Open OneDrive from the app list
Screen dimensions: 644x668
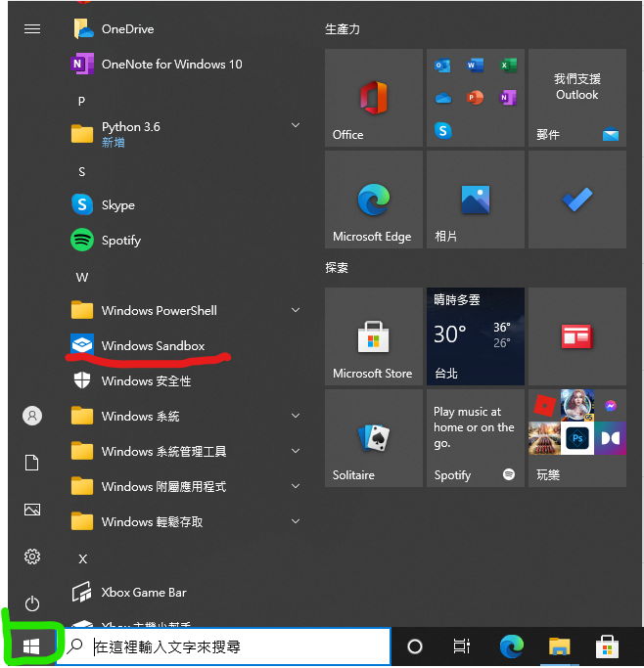click(x=183, y=29)
